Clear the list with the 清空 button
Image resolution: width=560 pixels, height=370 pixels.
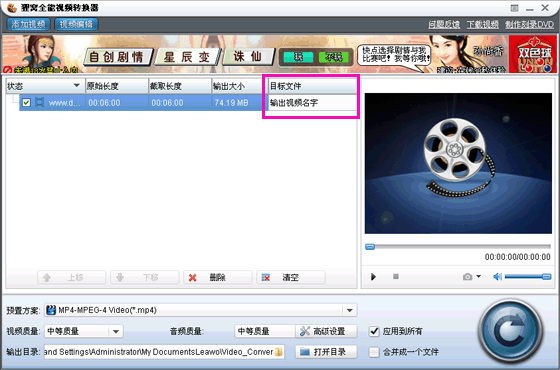(x=291, y=278)
